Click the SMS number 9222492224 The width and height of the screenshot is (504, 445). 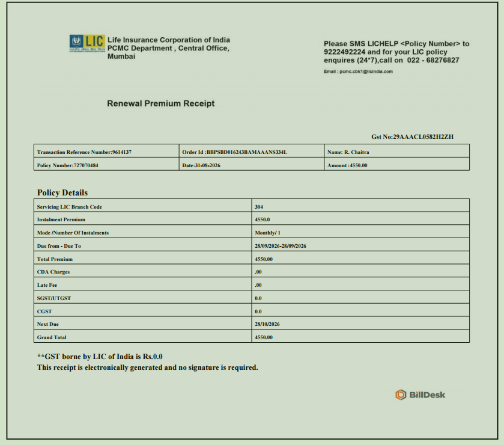coord(345,52)
